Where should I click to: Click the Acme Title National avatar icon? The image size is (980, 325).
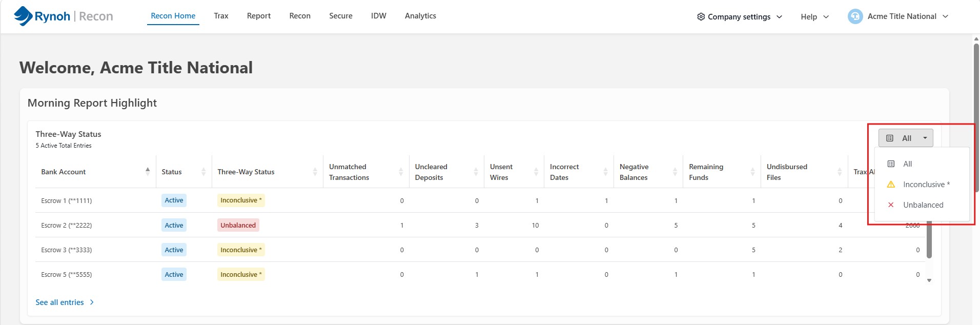[x=855, y=16]
